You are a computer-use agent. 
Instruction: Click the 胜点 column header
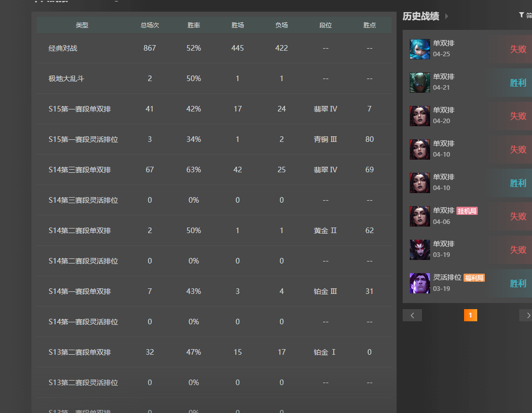tap(370, 25)
